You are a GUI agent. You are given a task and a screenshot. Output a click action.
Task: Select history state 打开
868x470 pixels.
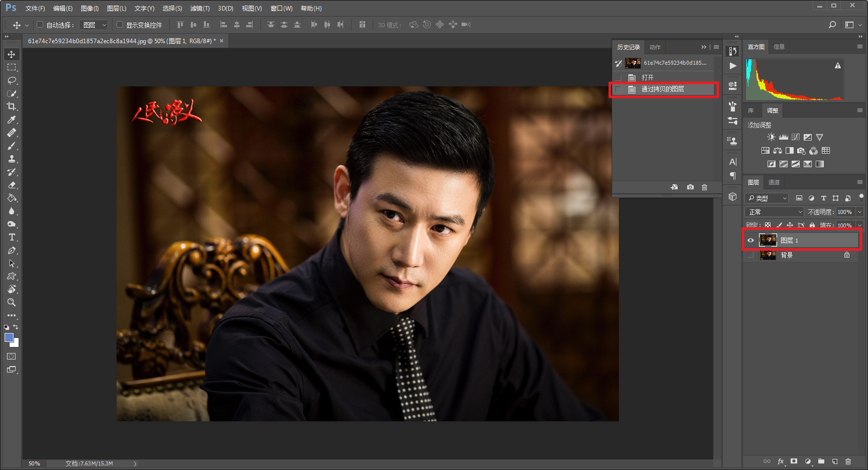(x=663, y=77)
